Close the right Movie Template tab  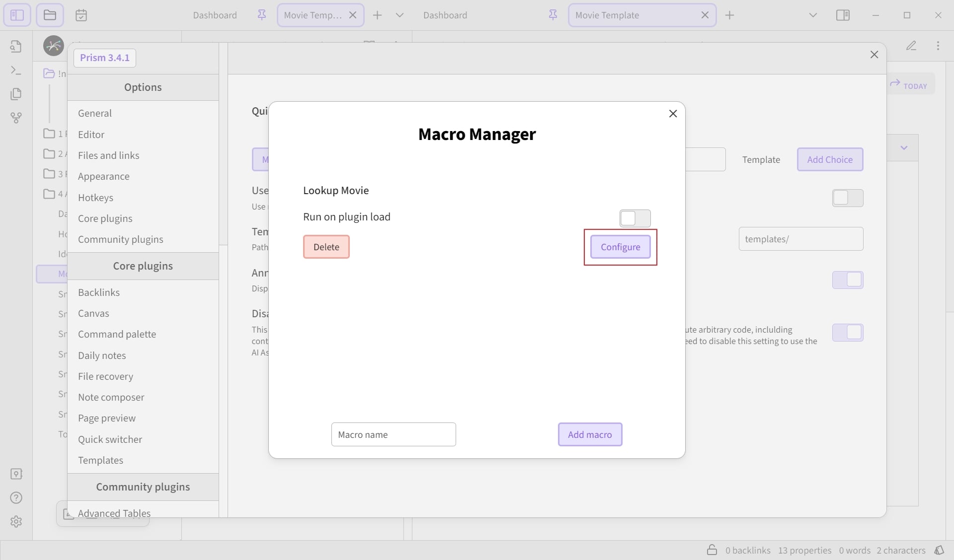(x=705, y=15)
